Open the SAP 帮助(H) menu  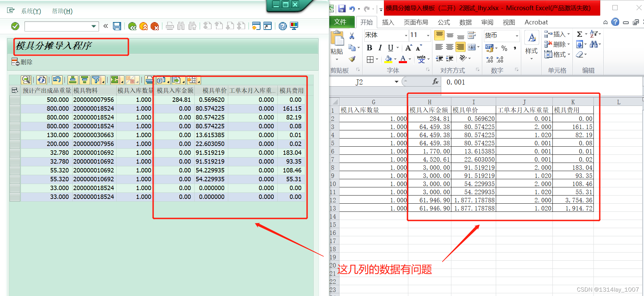point(62,11)
